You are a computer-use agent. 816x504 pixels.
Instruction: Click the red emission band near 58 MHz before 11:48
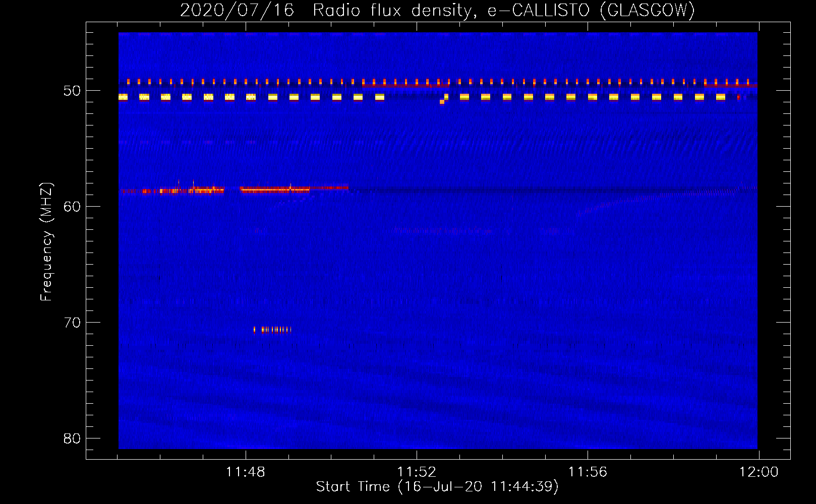[x=173, y=191]
